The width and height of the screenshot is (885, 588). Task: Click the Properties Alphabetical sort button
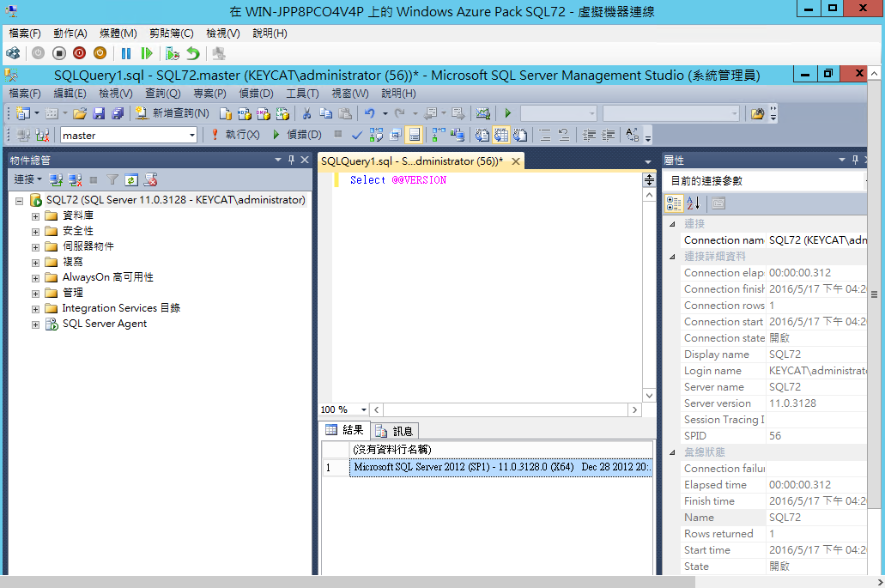click(x=693, y=203)
